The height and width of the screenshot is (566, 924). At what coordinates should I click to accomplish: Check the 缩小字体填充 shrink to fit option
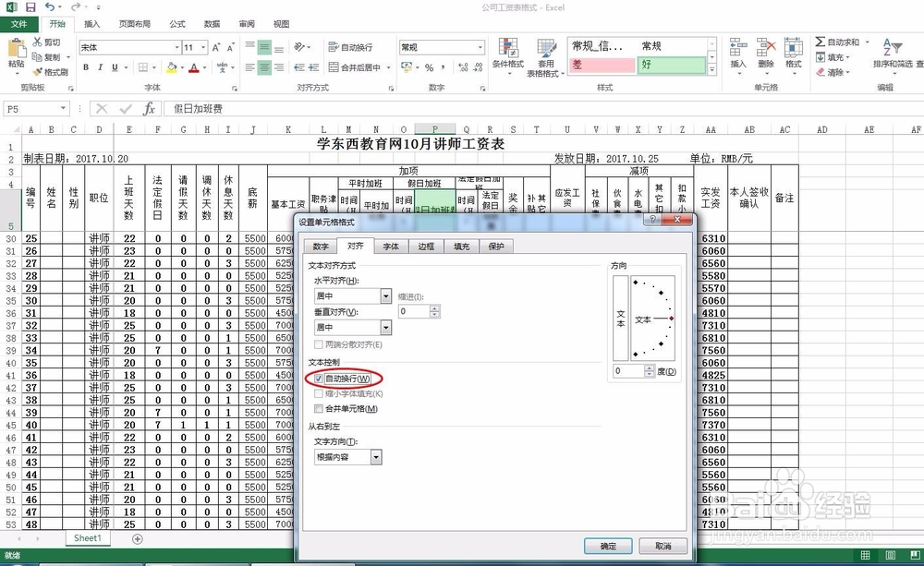point(319,396)
